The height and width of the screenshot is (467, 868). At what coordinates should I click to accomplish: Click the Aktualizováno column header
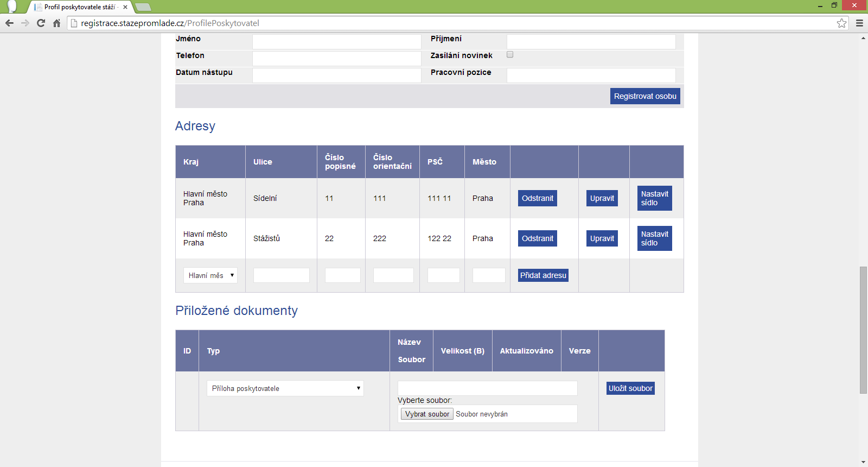(527, 351)
